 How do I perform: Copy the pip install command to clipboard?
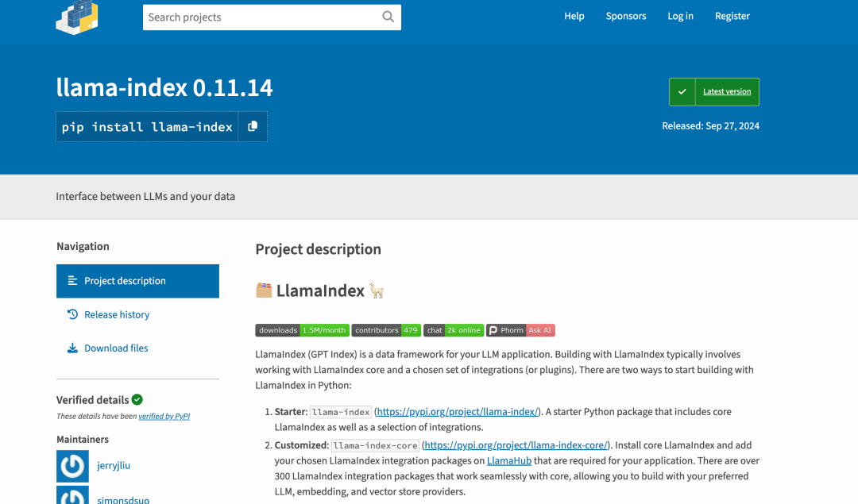[253, 126]
